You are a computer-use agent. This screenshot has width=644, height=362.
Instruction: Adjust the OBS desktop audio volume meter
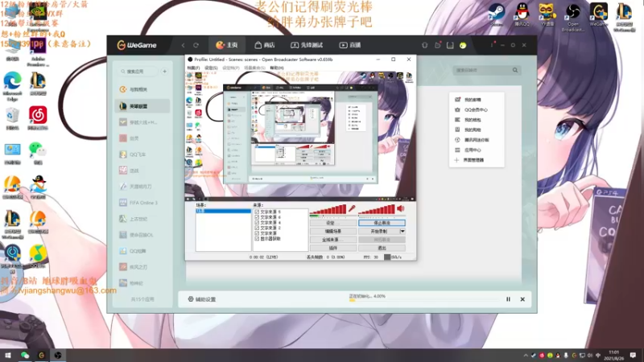(376, 210)
